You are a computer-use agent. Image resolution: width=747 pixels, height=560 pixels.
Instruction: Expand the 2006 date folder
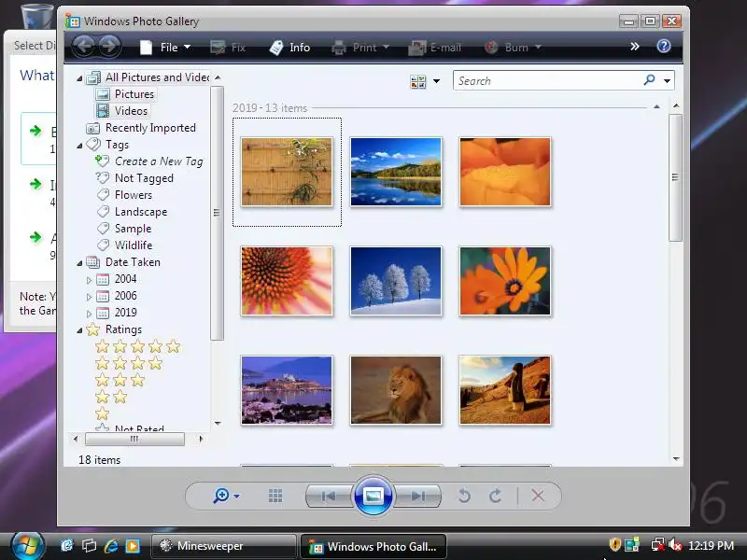(x=89, y=297)
